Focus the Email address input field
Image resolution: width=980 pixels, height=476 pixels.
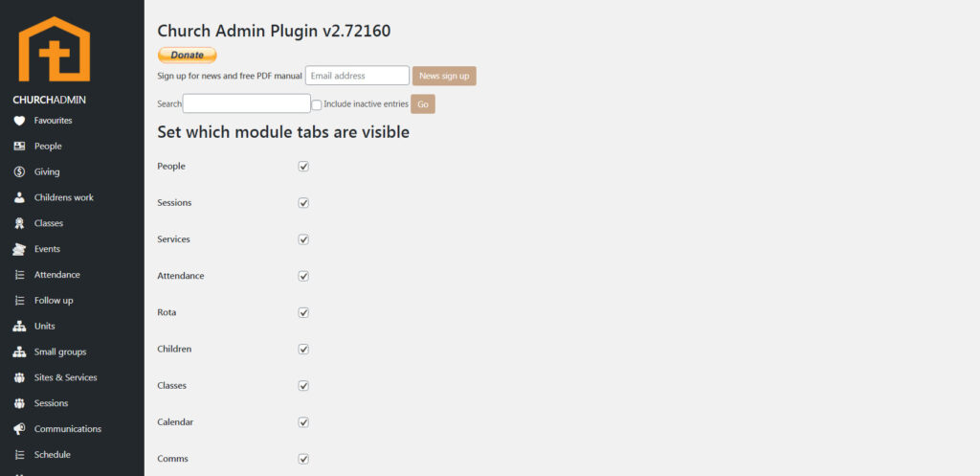click(x=357, y=76)
